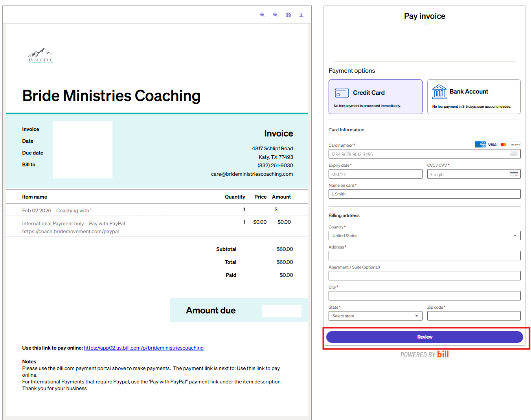This screenshot has height=420, width=531.
Task: Click the Mastercard logo
Action: pos(503,144)
